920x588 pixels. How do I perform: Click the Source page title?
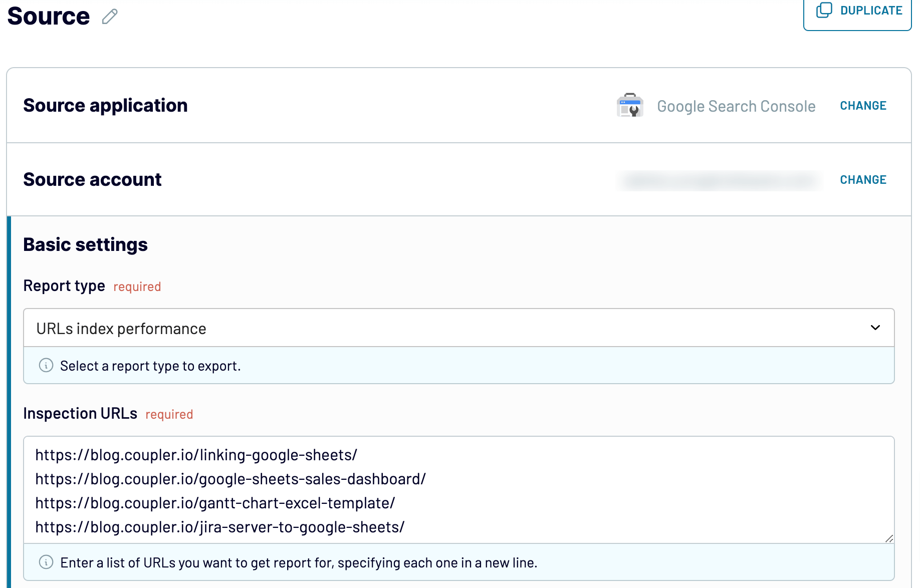49,16
